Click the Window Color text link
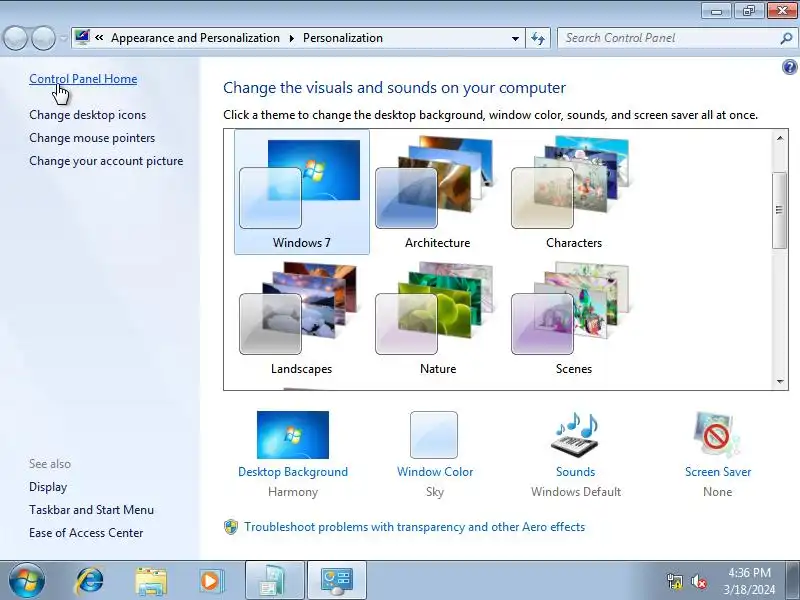The width and height of the screenshot is (800, 600). click(435, 472)
